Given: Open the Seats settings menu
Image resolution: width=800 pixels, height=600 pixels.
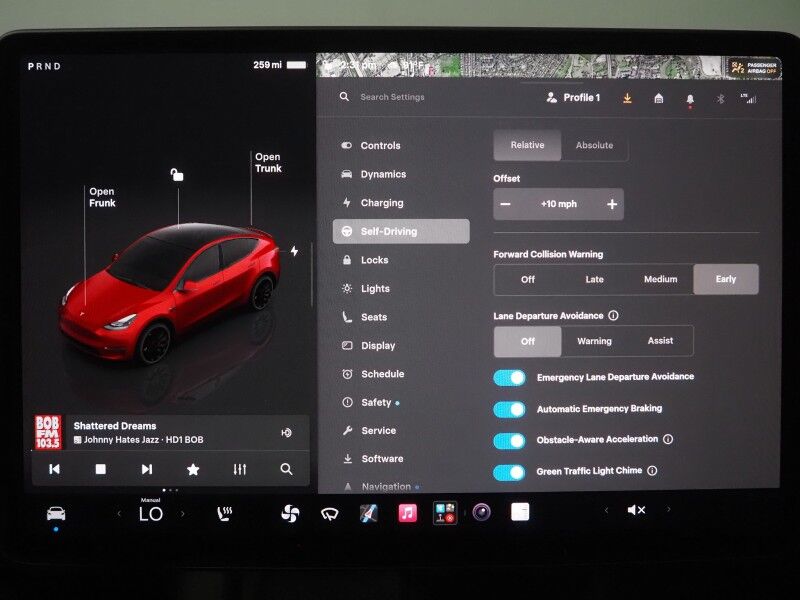Looking at the screenshot, I should (401, 317).
